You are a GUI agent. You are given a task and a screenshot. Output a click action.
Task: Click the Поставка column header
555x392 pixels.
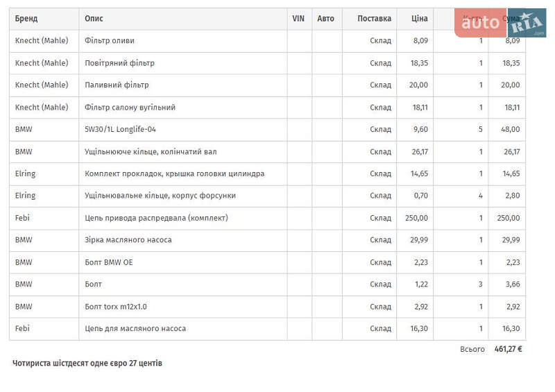[374, 19]
